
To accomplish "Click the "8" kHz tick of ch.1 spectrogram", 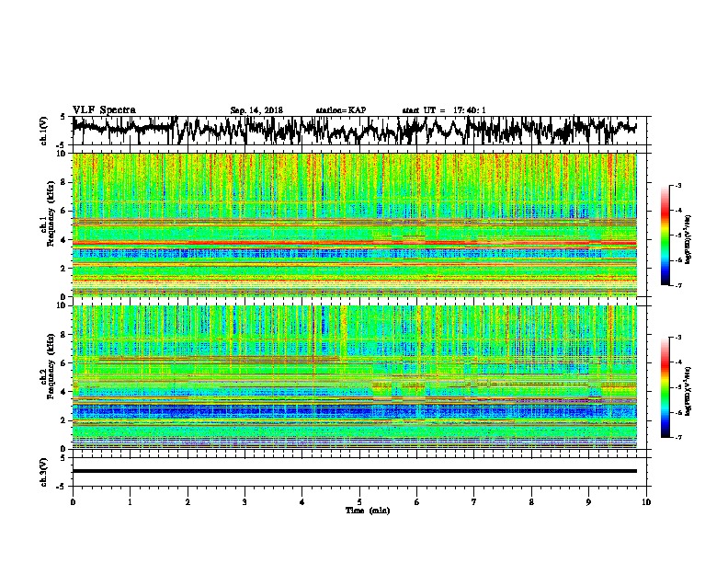I will coord(64,182).
